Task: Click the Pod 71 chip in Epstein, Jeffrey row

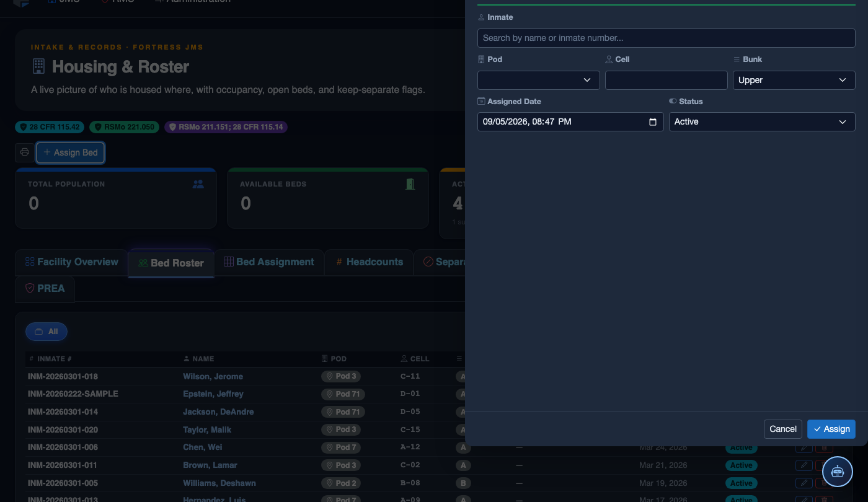Action: [x=343, y=394]
